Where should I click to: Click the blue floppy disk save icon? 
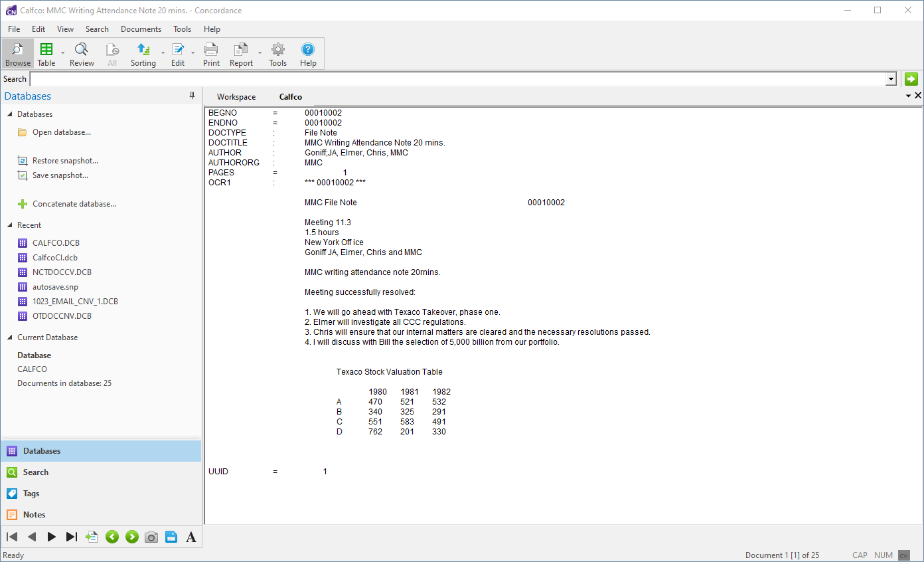point(171,537)
